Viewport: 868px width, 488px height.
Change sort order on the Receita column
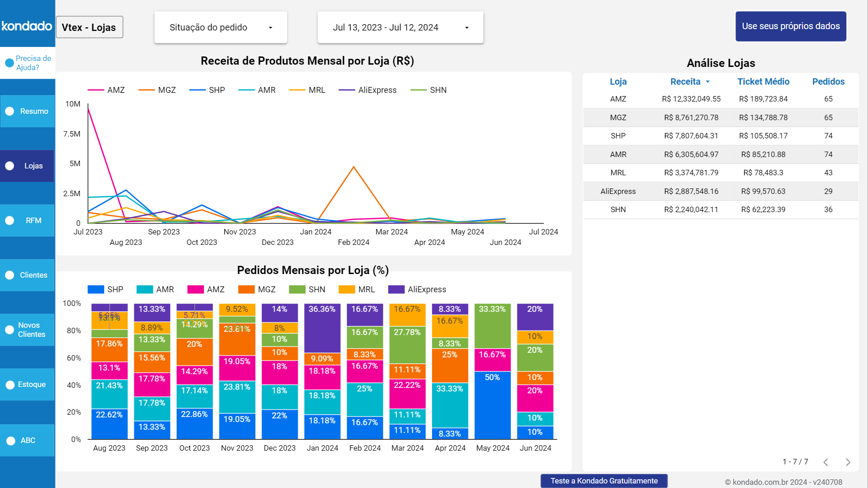[690, 82]
